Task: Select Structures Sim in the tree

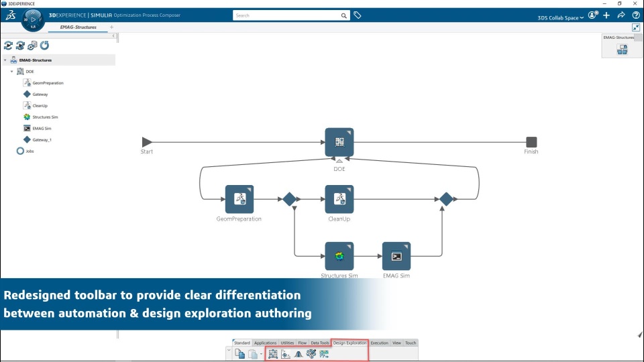Action: coord(45,117)
